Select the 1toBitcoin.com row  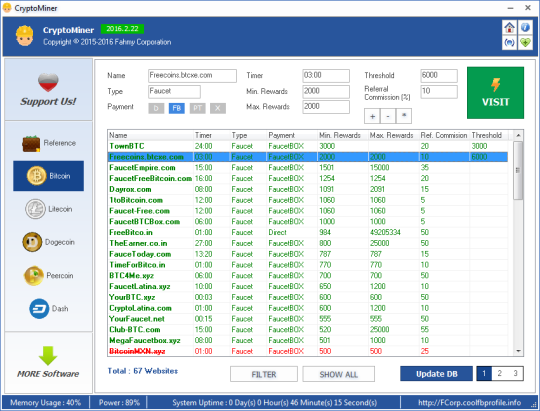click(x=308, y=200)
